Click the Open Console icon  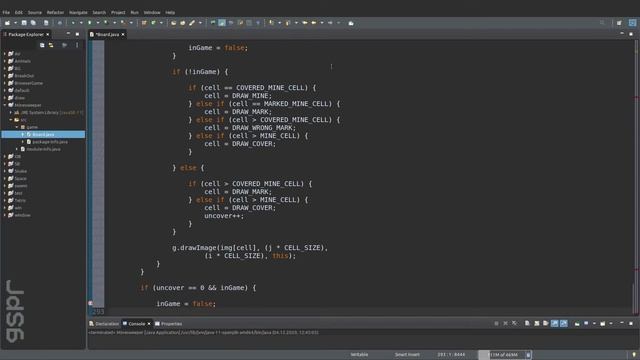click(x=603, y=323)
